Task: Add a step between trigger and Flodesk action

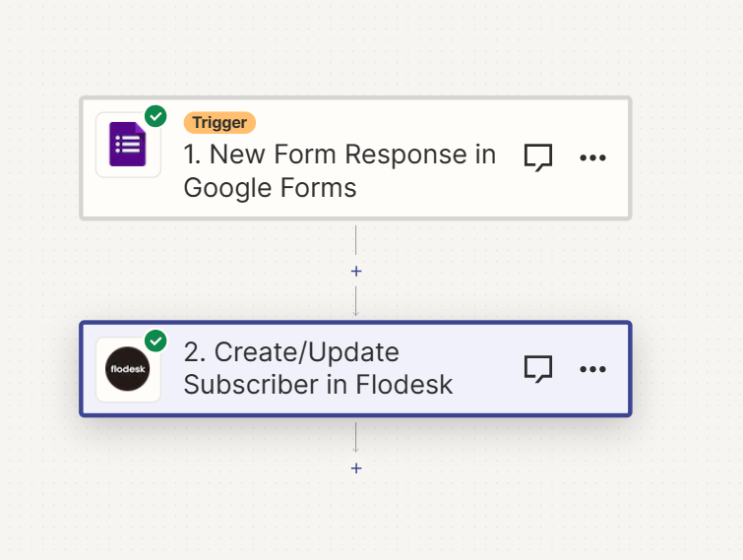Action: coord(356,271)
